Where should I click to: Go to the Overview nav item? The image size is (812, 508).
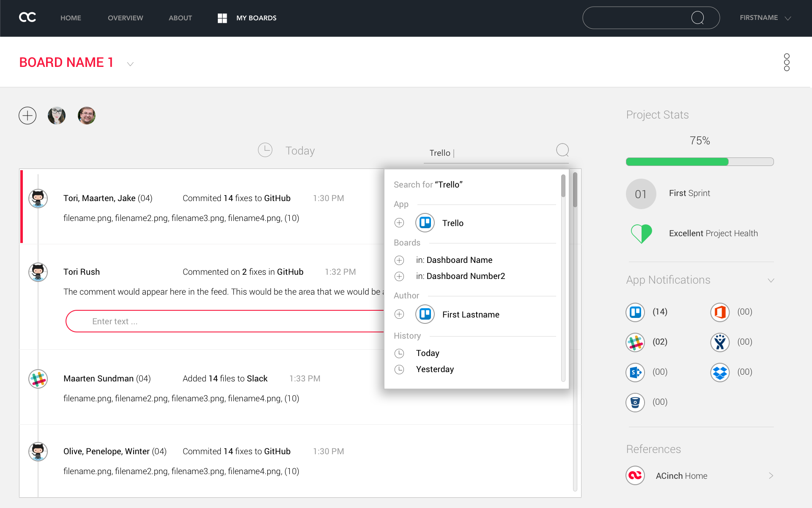[x=125, y=18]
